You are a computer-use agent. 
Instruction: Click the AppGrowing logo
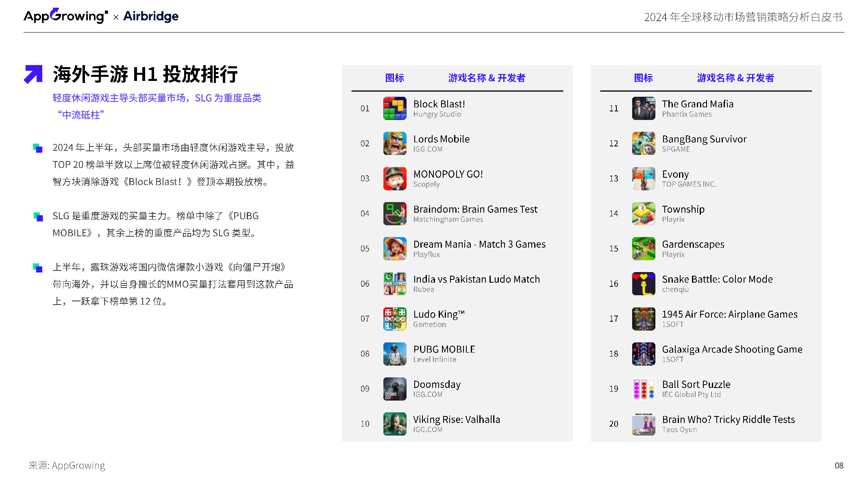pyautogui.click(x=66, y=16)
